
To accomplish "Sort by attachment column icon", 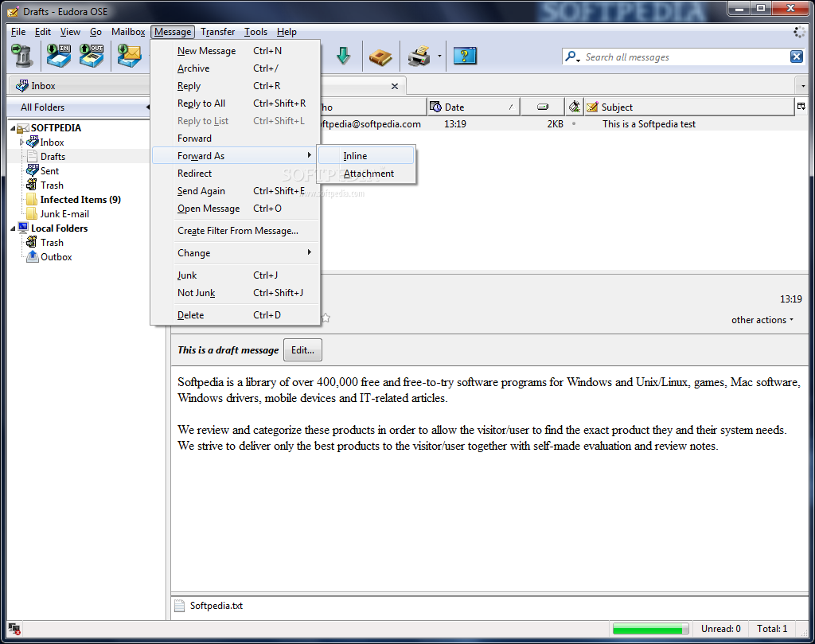I will (x=543, y=107).
